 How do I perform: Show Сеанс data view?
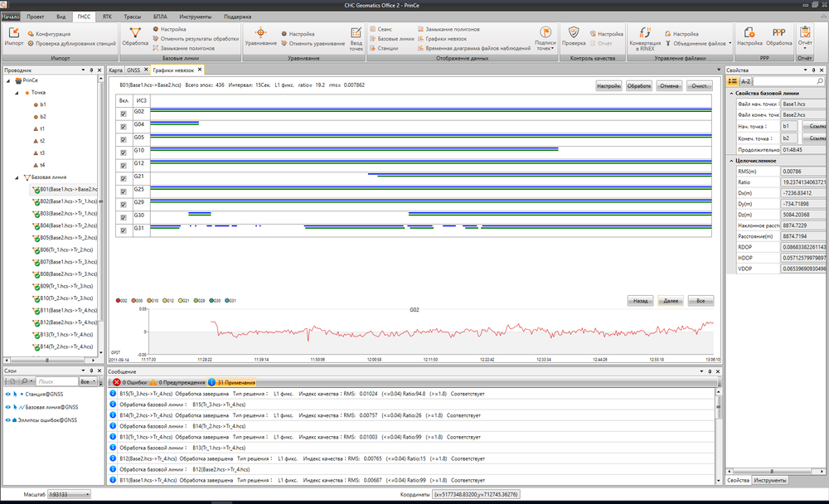click(x=381, y=29)
